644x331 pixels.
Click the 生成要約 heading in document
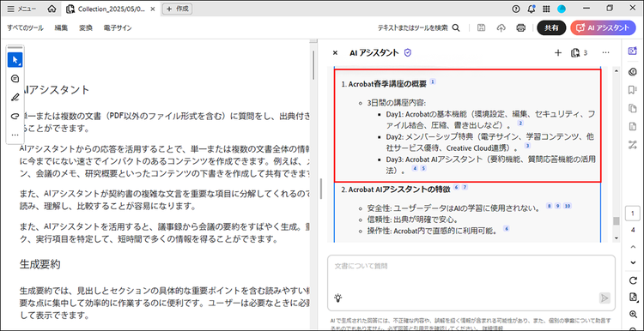(x=39, y=264)
